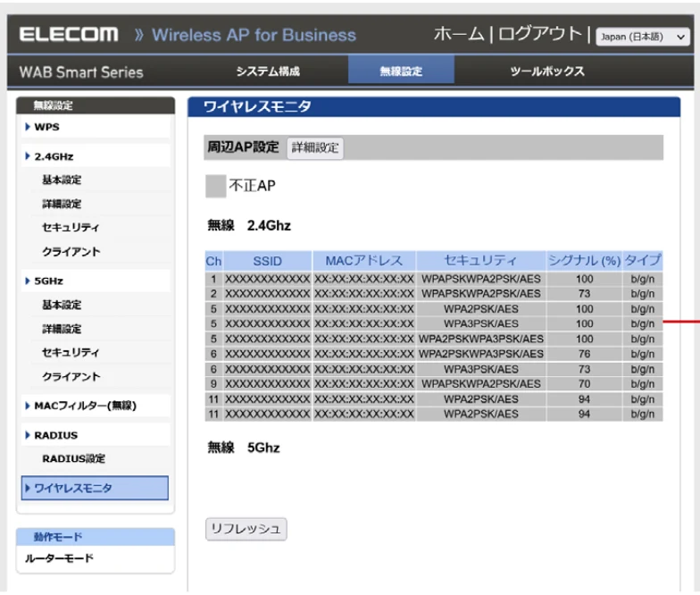Select the channel 9 row signal value 70
Screen dimensions: 700x595
tap(584, 384)
